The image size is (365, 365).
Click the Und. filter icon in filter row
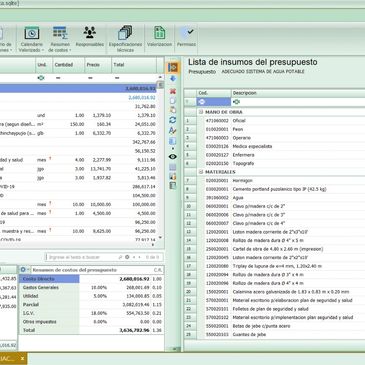coord(41,78)
